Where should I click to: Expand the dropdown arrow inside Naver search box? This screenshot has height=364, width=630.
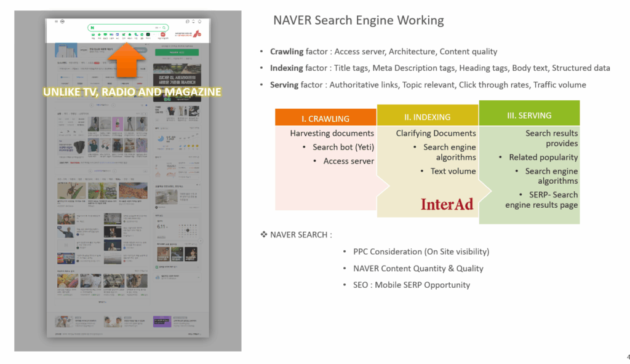click(160, 28)
